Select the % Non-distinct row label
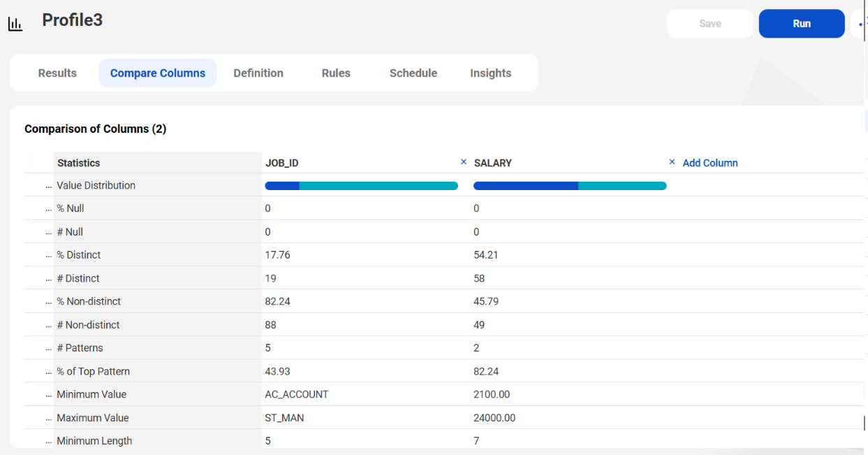The width and height of the screenshot is (868, 455). coord(89,301)
